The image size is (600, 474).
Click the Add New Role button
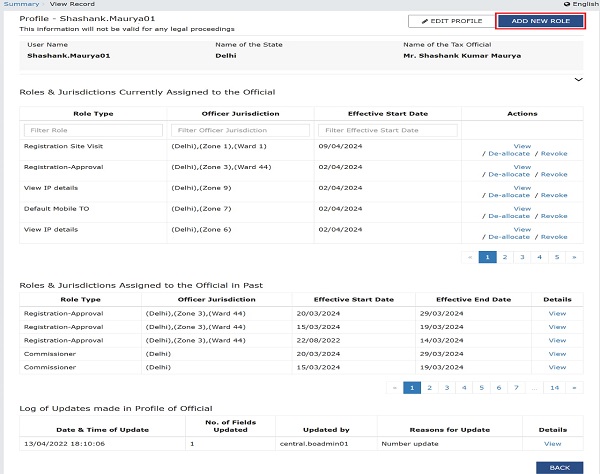[541, 21]
